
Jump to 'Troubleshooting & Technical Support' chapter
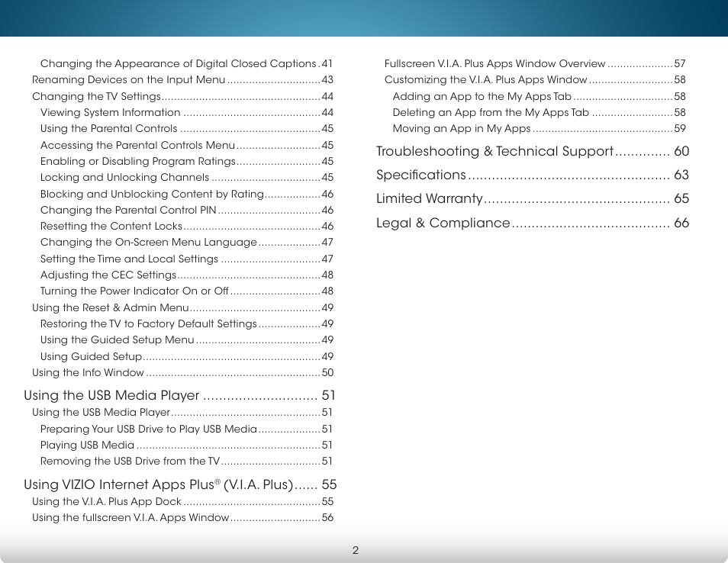click(533, 151)
